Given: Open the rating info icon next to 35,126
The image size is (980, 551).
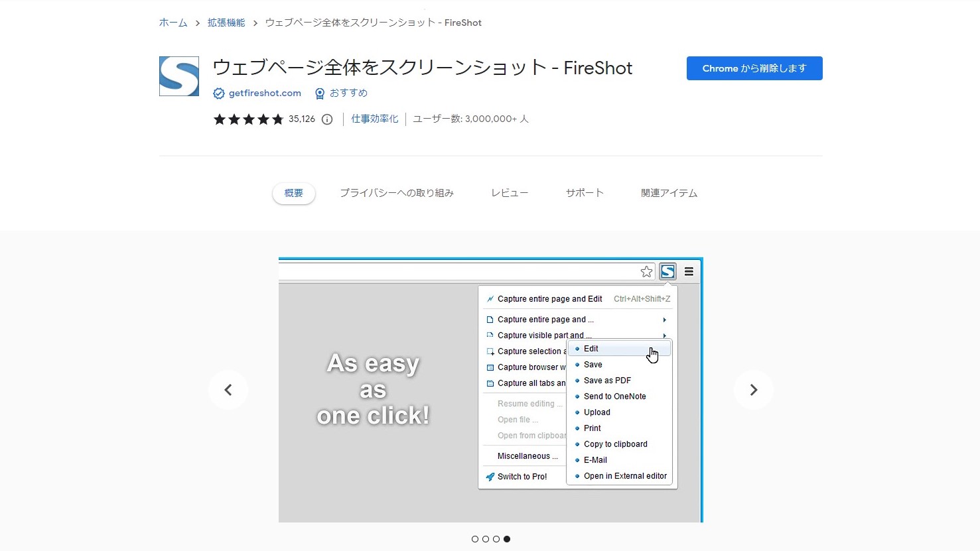Looking at the screenshot, I should click(x=327, y=119).
